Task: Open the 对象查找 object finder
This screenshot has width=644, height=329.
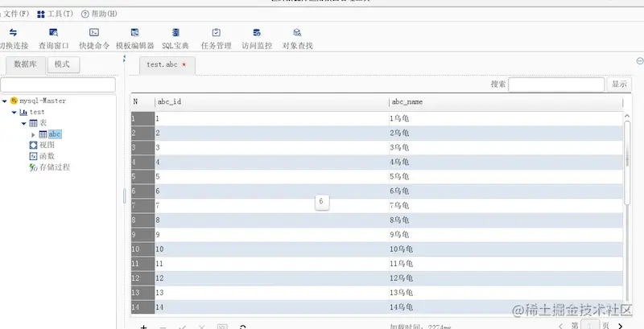Action: 297,33
